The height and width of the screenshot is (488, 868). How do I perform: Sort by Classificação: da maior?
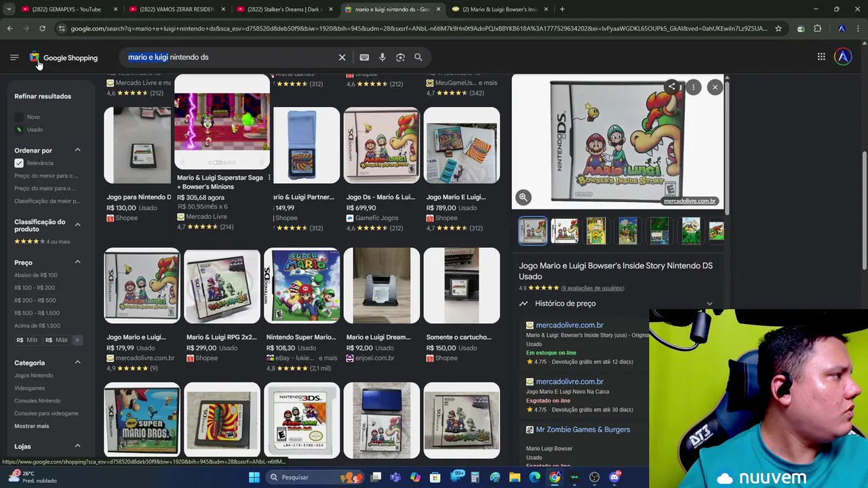click(47, 201)
